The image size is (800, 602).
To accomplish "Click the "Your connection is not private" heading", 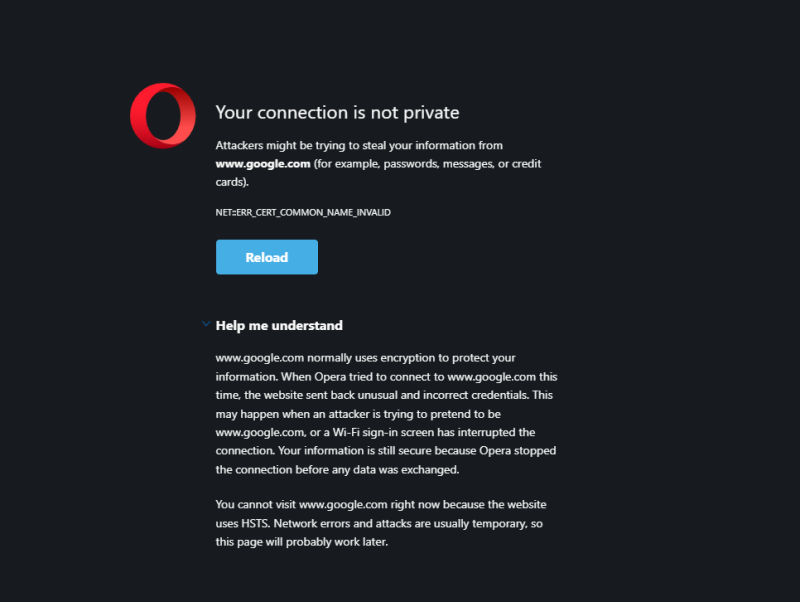I will tap(337, 113).
